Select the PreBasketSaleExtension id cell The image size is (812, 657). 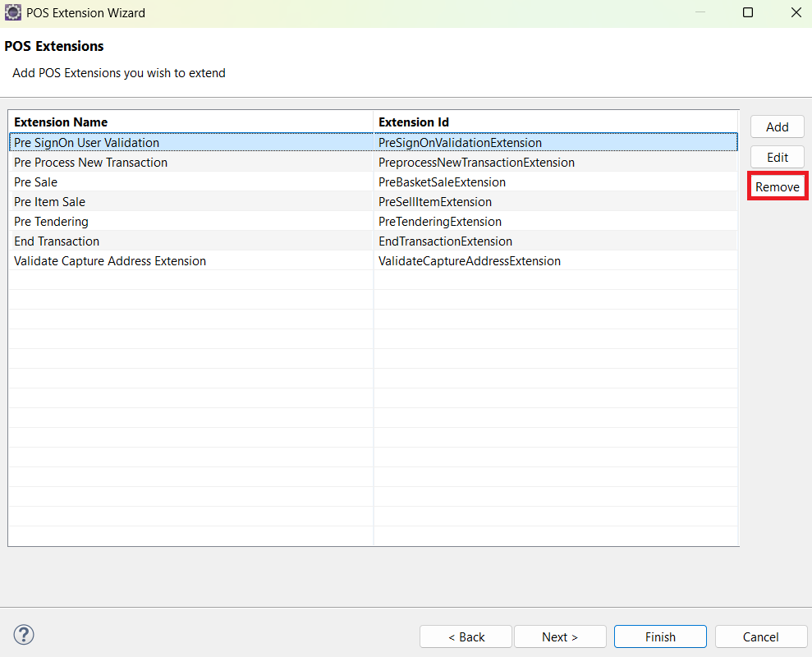442,181
